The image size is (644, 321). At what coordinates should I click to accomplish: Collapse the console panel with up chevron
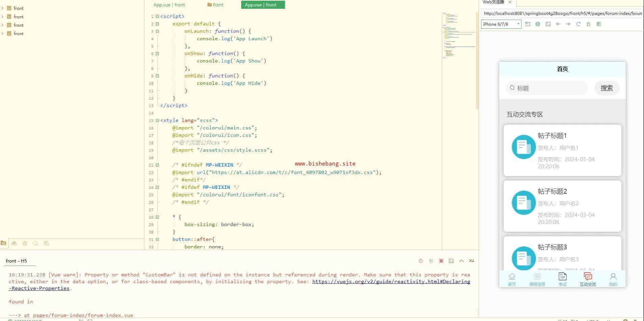(x=461, y=261)
